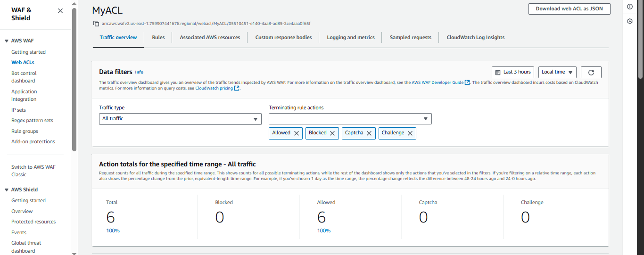
Task: Click the MyACL page heading
Action: [x=107, y=10]
